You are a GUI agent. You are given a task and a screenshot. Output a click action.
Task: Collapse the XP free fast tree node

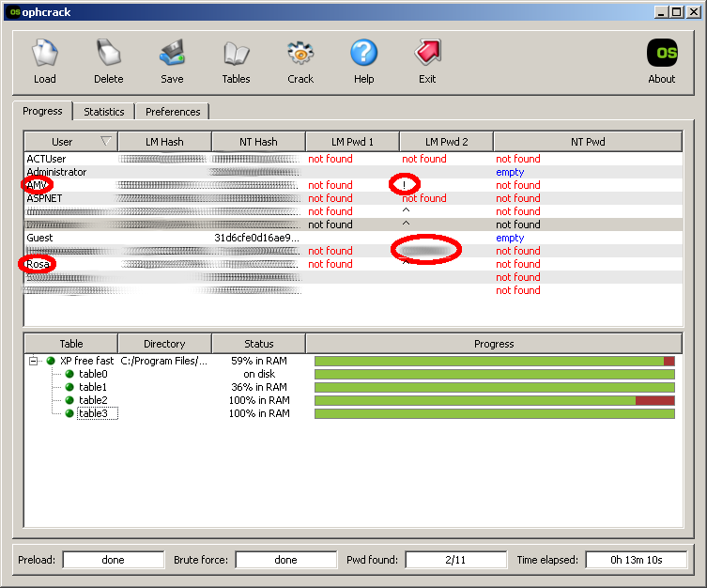[x=33, y=361]
